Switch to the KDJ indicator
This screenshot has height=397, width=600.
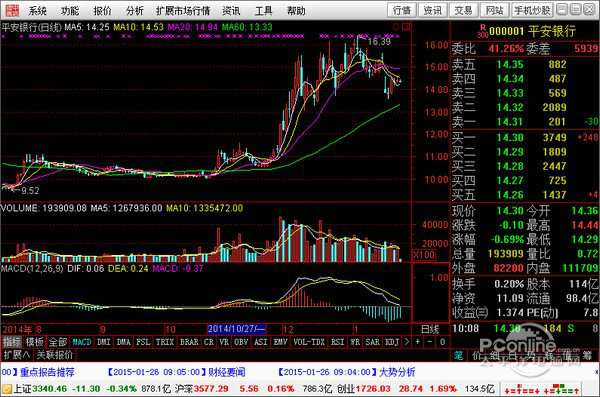tap(392, 342)
